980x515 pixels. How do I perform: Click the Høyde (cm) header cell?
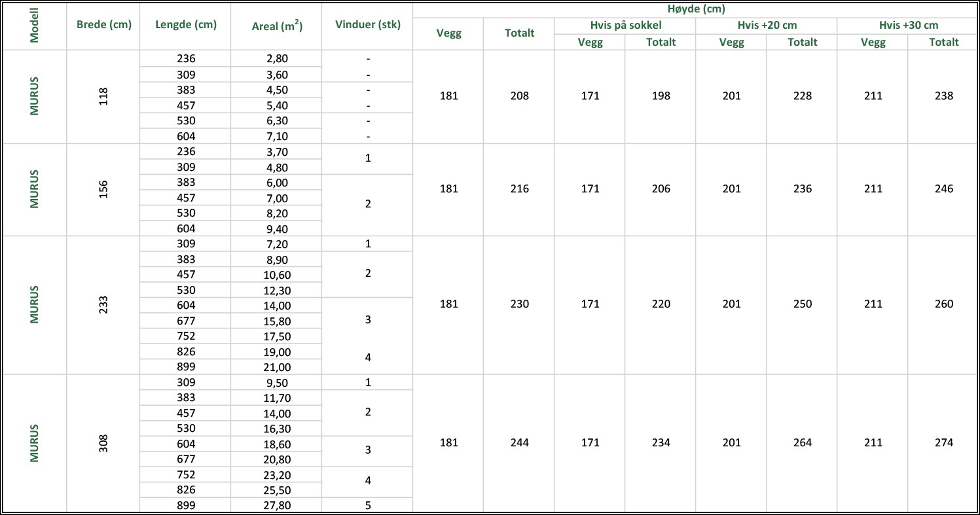point(695,10)
